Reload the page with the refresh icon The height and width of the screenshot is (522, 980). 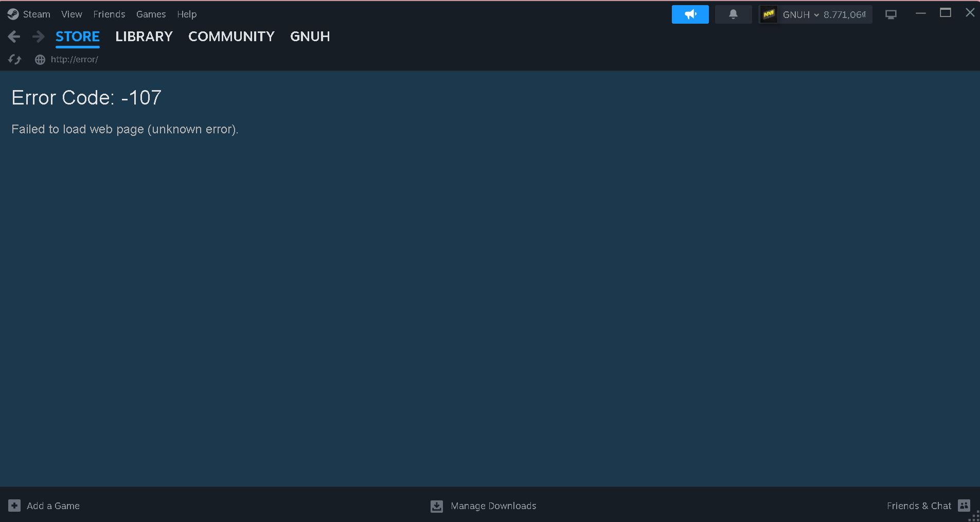coord(14,59)
